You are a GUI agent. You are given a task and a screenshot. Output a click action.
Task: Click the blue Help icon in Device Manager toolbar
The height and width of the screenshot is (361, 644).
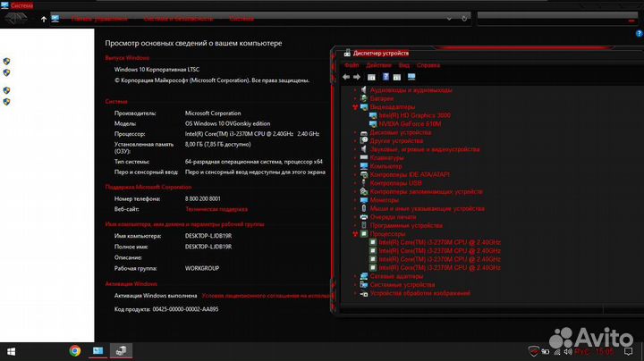coord(385,77)
